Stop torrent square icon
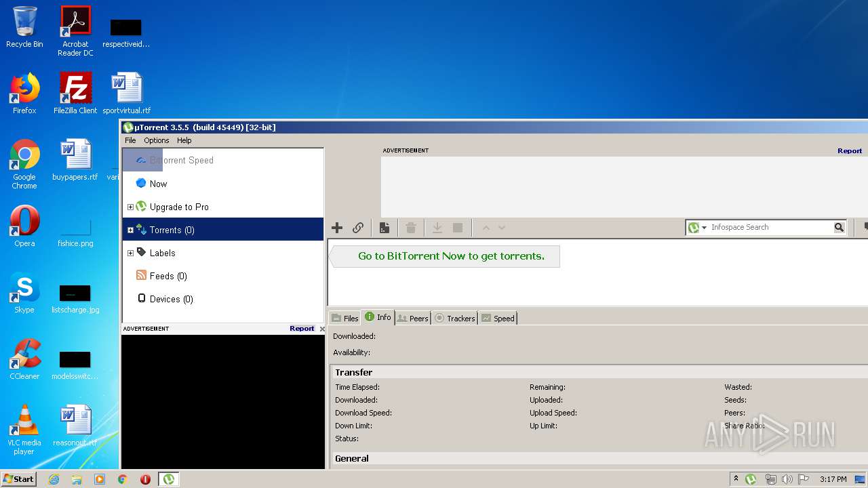Image resolution: width=868 pixels, height=488 pixels. (458, 228)
